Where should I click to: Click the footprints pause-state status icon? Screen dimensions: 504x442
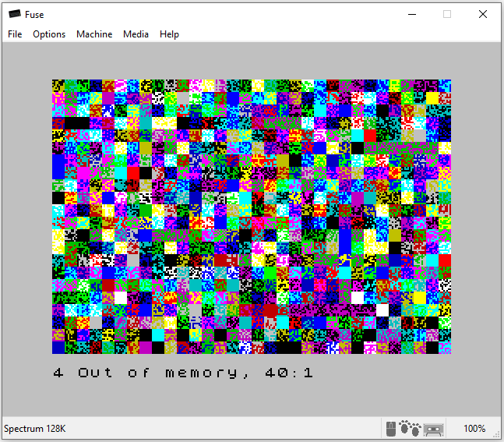[x=410, y=428]
